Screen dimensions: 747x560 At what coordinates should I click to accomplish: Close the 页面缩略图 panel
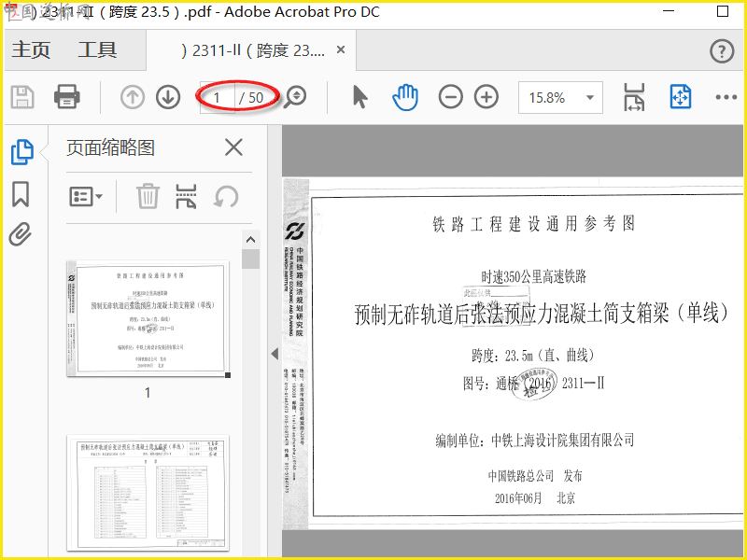click(233, 147)
